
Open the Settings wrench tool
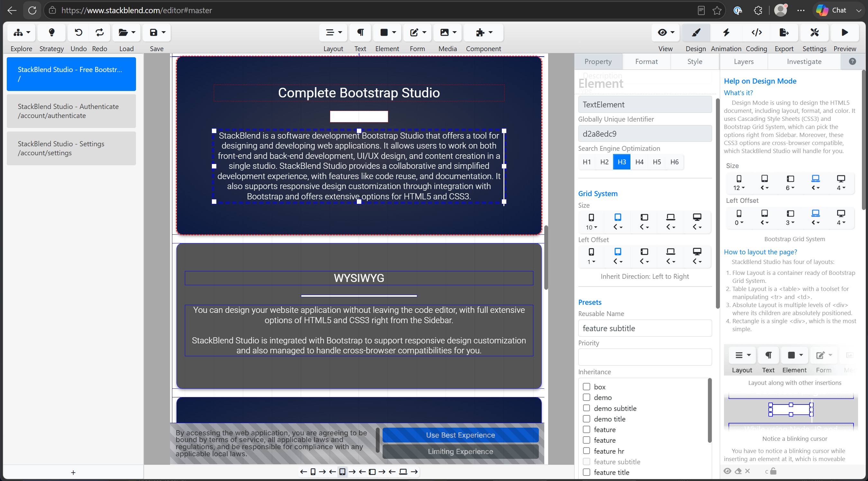[x=814, y=32]
